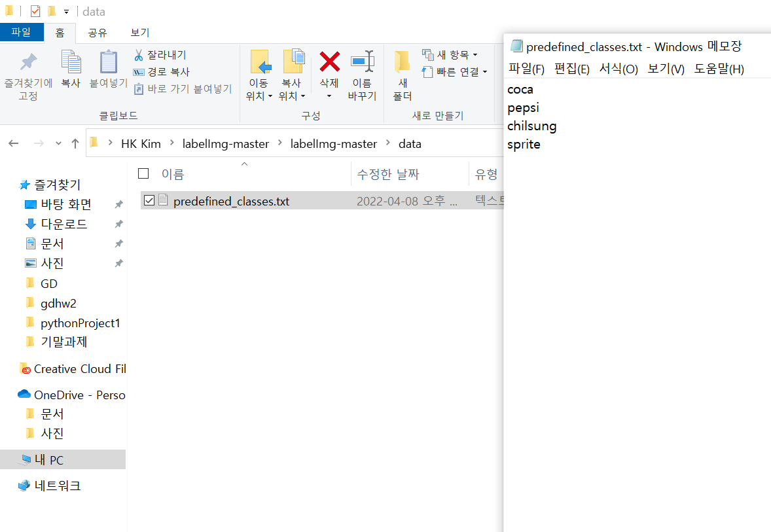
Task: Open Notepad 도움말(H) menu
Action: (719, 69)
